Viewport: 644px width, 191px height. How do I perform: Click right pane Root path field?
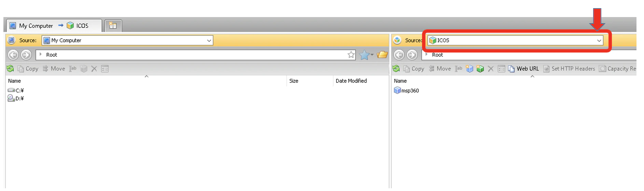click(529, 55)
